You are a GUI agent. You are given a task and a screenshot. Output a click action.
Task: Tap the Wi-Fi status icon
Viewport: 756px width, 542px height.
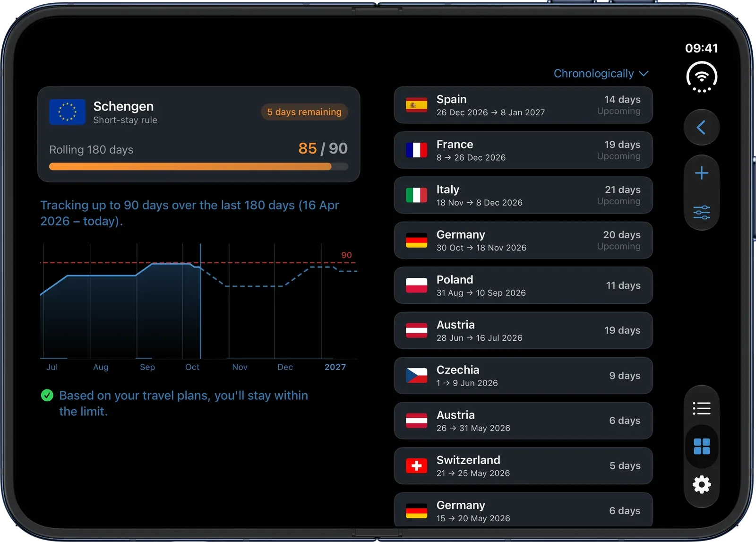(702, 77)
